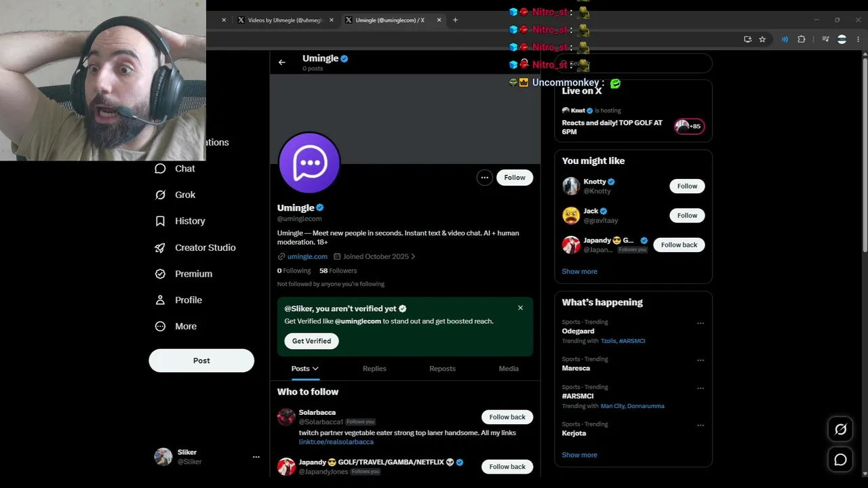Screen dimensions: 868x488
Task: Click the @uminglecom mention in verified banner
Action: tap(358, 321)
